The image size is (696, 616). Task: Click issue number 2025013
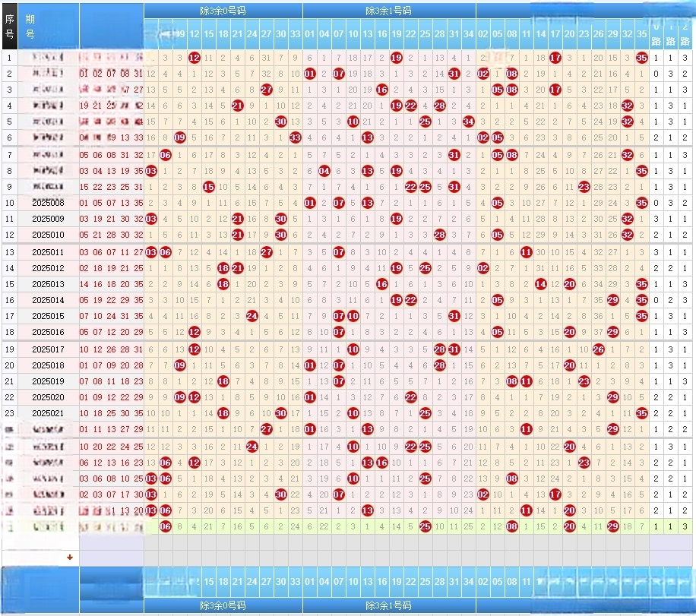point(48,284)
